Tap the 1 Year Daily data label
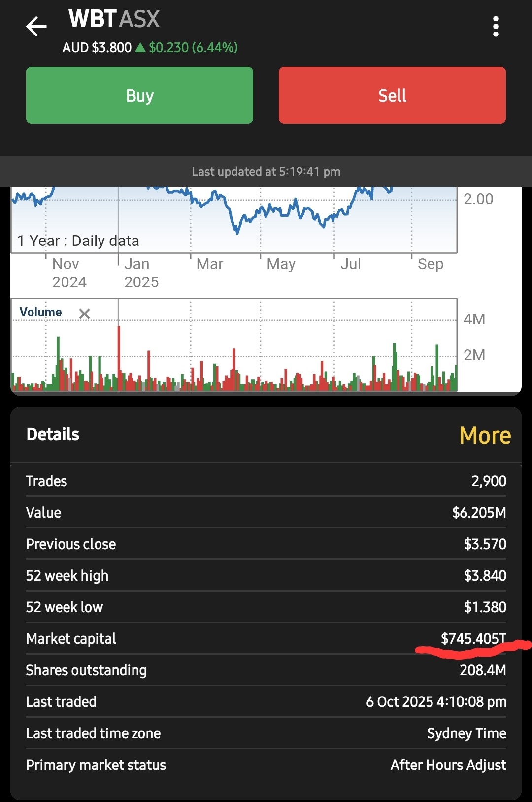The width and height of the screenshot is (532, 802). tap(78, 241)
